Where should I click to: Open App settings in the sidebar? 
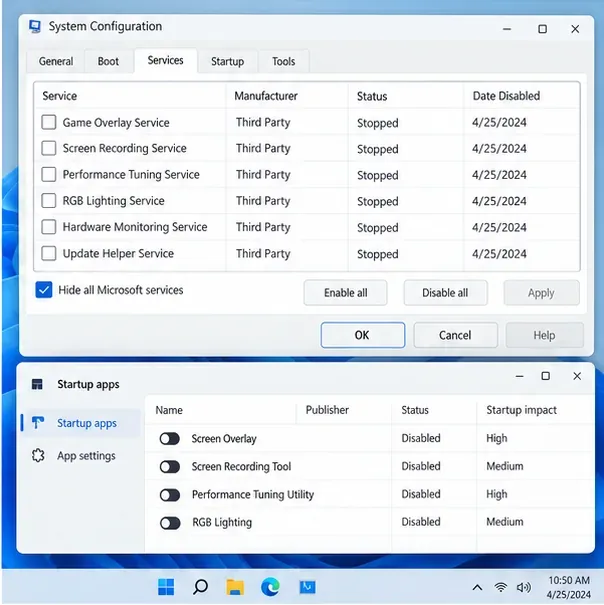[x=81, y=456]
